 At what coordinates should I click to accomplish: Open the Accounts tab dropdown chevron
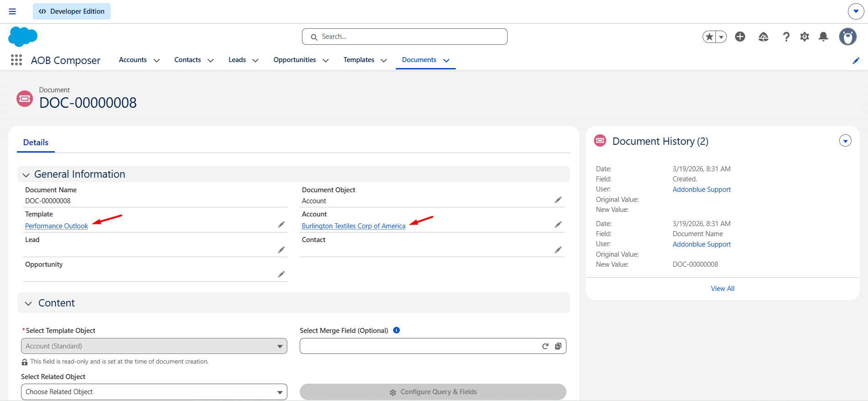pyautogui.click(x=157, y=60)
